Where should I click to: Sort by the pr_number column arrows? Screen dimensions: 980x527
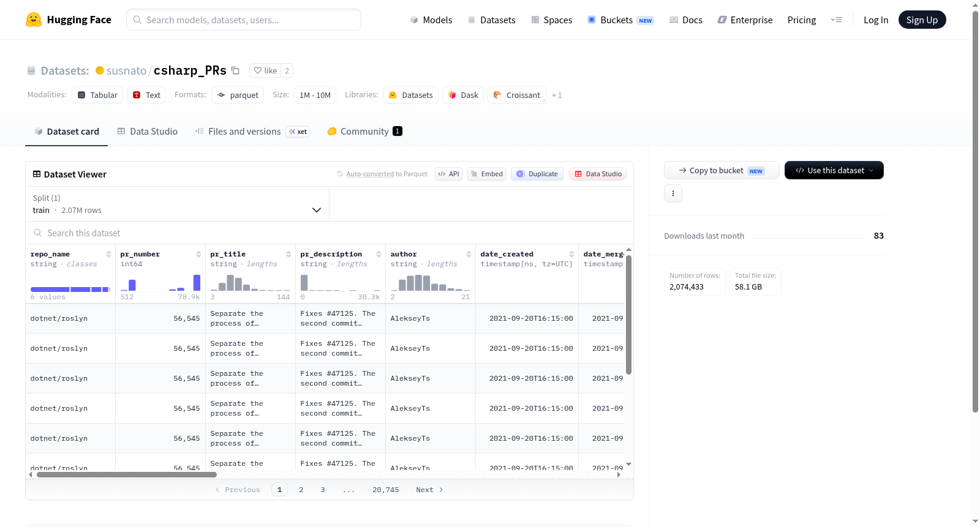tap(198, 254)
